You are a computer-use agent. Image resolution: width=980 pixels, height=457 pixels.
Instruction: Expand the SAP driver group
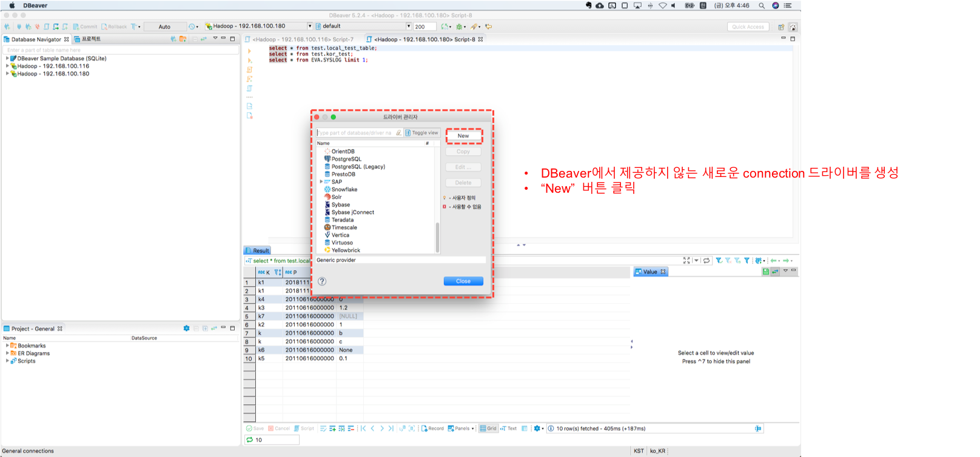(321, 182)
